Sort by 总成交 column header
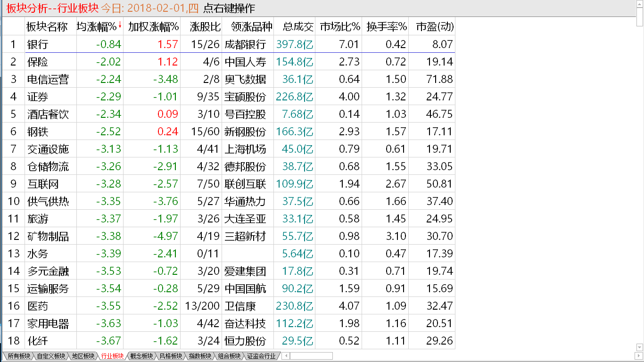 (295, 27)
